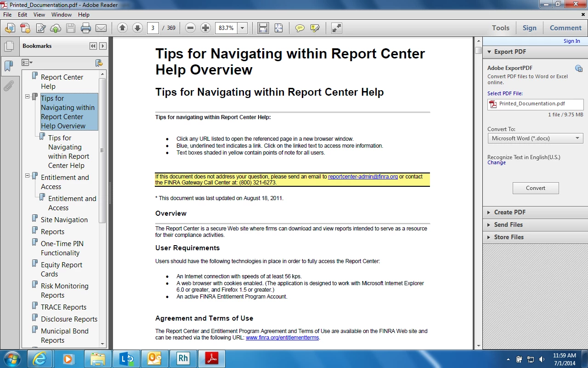
Task: Go to the next page with the down arrow
Action: tap(137, 28)
